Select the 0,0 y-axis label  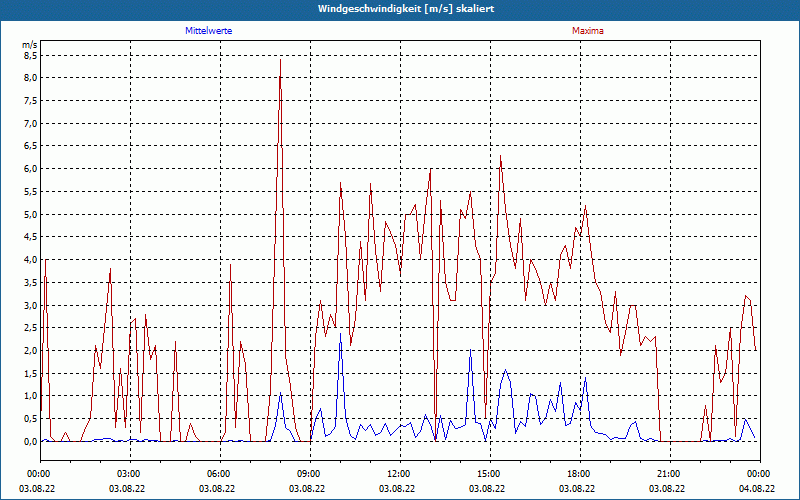(31, 442)
